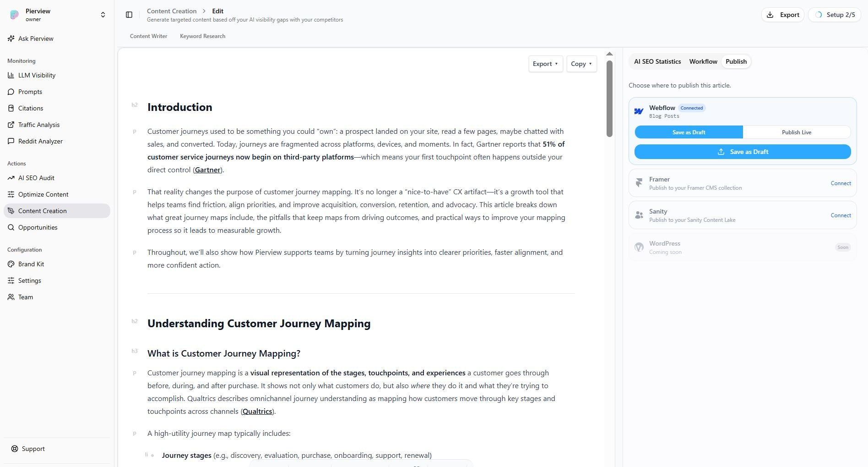Click the What is Customer Journey Mapping? subheading

tap(224, 353)
